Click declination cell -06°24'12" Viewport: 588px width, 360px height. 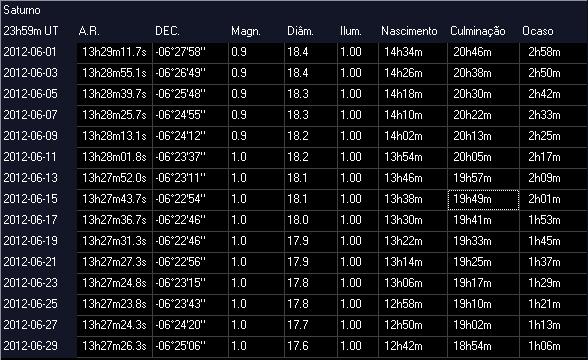[190, 136]
